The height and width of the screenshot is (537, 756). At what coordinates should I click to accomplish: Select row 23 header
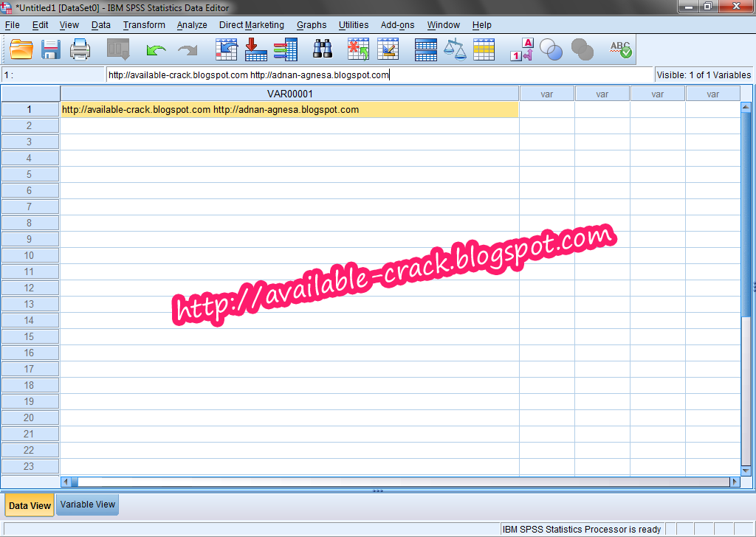click(30, 466)
